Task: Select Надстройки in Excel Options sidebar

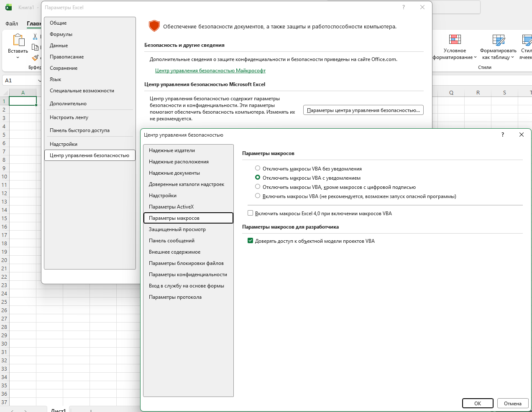Action: [90, 144]
